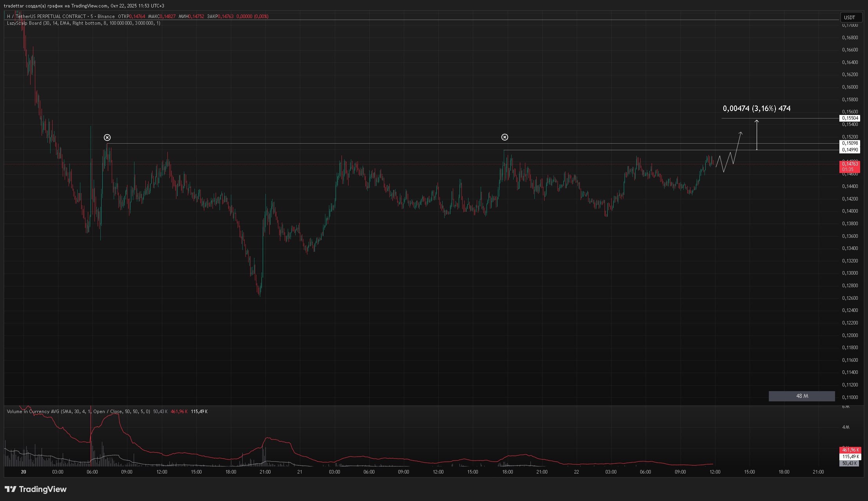Click the measurement text 0,00474 (3,16%) 474

point(756,109)
